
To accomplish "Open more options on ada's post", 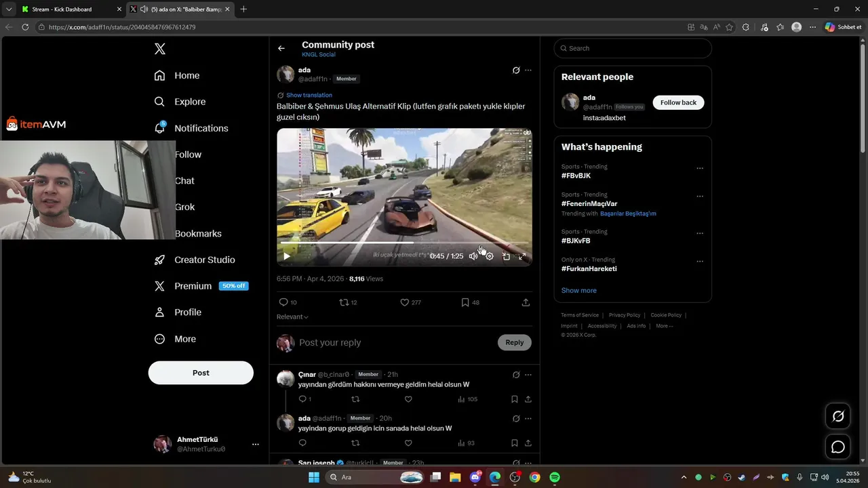I will pyautogui.click(x=528, y=70).
